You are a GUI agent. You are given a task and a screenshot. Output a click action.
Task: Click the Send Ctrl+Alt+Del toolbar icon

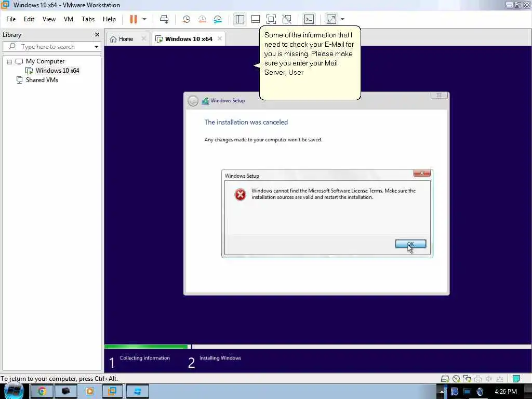pos(164,19)
